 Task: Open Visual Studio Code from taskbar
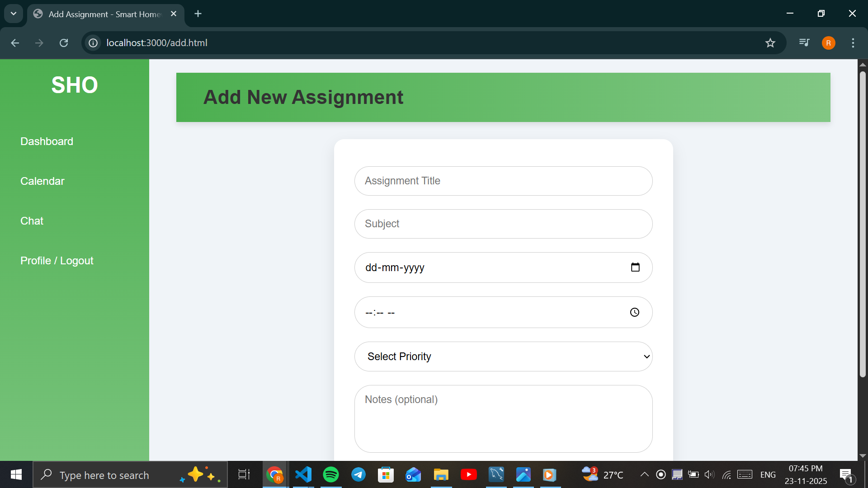303,474
